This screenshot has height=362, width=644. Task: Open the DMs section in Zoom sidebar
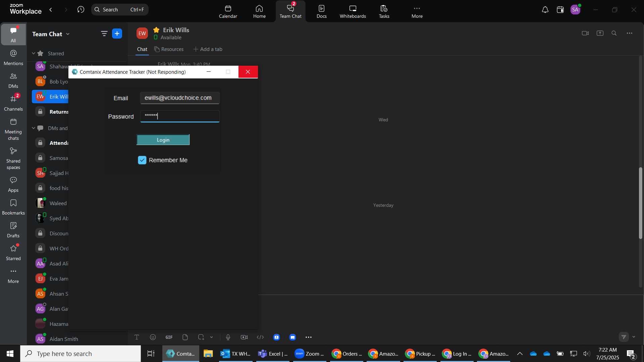click(13, 80)
